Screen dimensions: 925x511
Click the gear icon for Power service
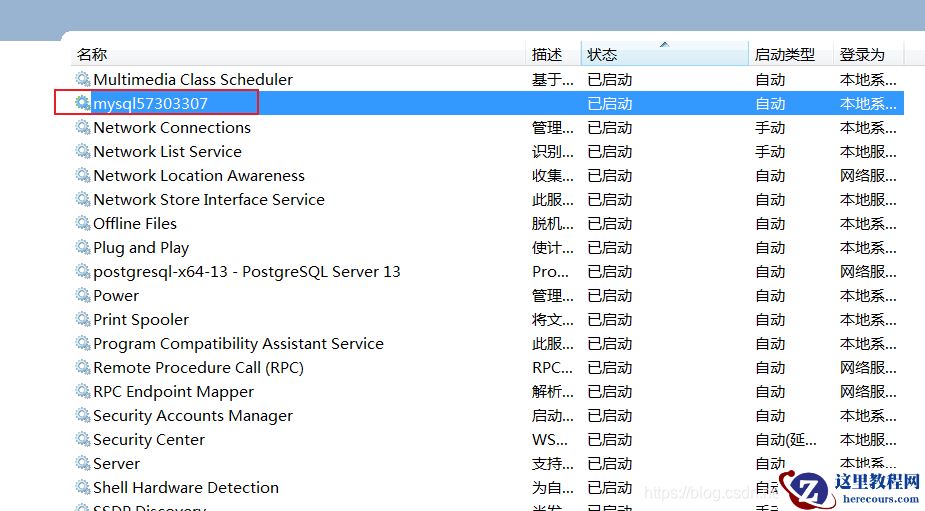(83, 295)
